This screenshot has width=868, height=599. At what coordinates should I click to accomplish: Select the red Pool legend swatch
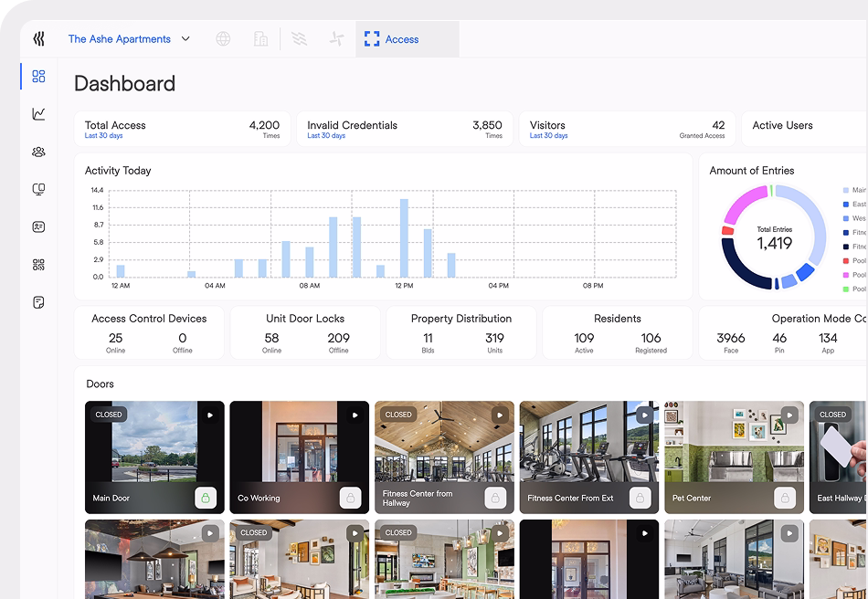tap(846, 260)
